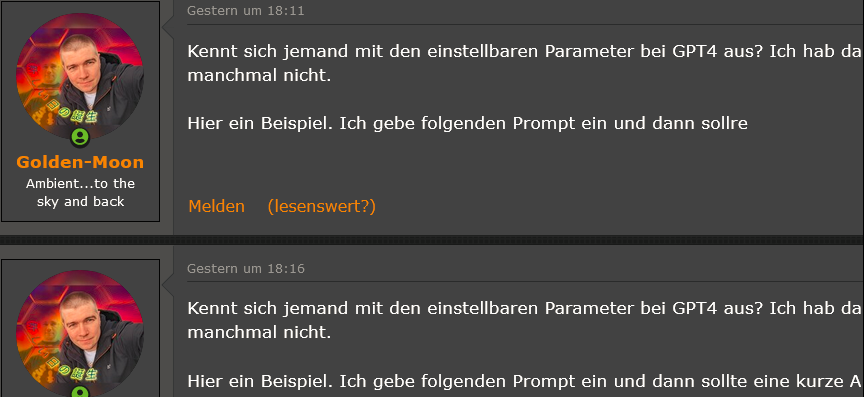The width and height of the screenshot is (864, 397).
Task: Click manchmal nicht. in the 18:16 post
Action: (x=259, y=332)
